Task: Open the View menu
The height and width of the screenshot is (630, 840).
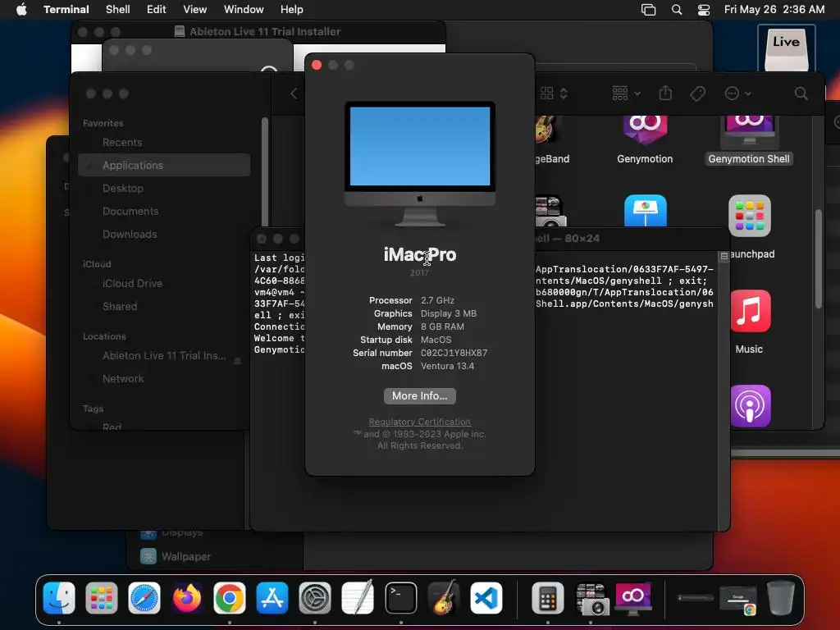Action: (195, 10)
